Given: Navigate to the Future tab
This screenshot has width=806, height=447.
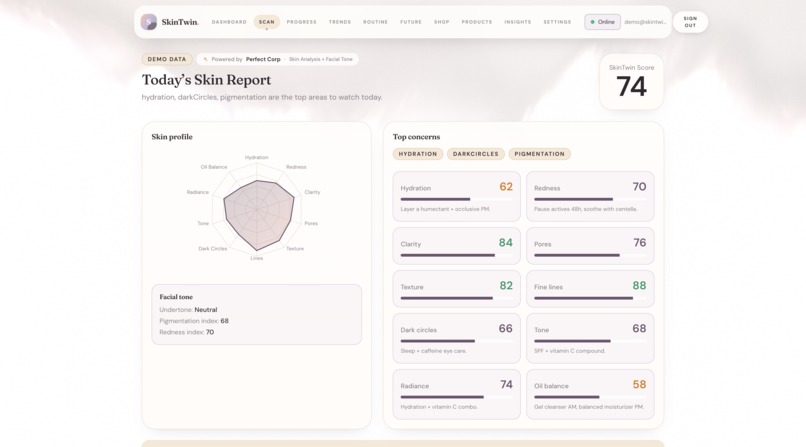Looking at the screenshot, I should pos(411,22).
